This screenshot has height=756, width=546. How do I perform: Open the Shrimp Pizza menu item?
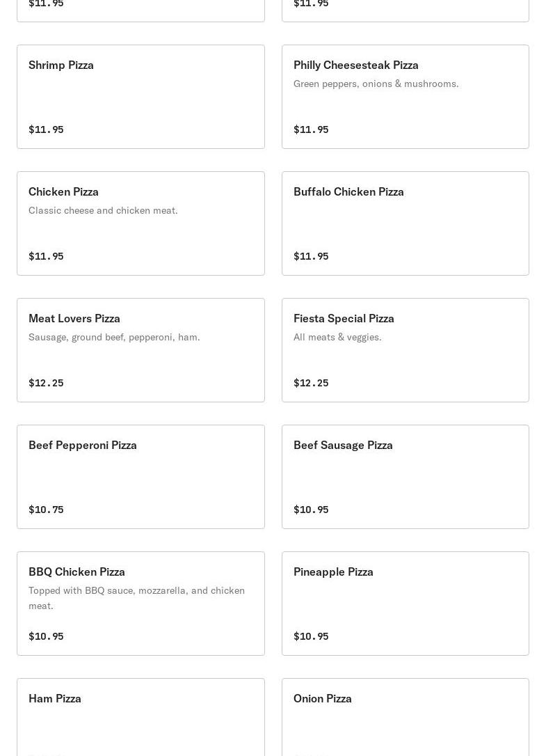point(140,97)
